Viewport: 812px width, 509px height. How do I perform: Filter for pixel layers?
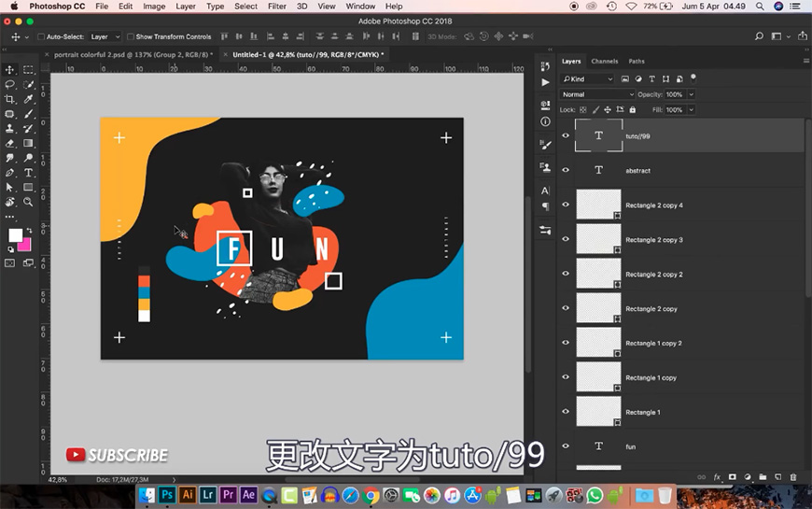click(625, 78)
